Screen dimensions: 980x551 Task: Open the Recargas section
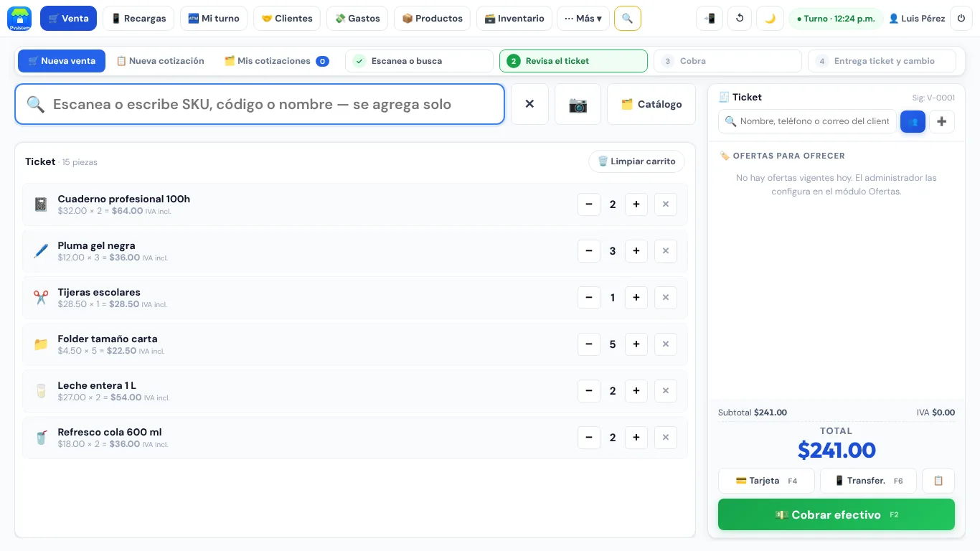[138, 19]
